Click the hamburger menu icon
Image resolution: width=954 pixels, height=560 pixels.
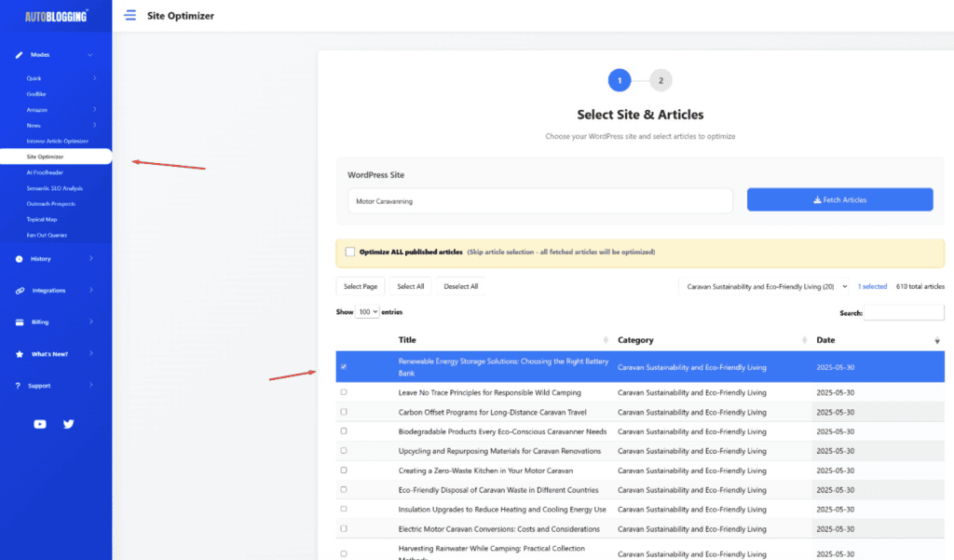[129, 16]
